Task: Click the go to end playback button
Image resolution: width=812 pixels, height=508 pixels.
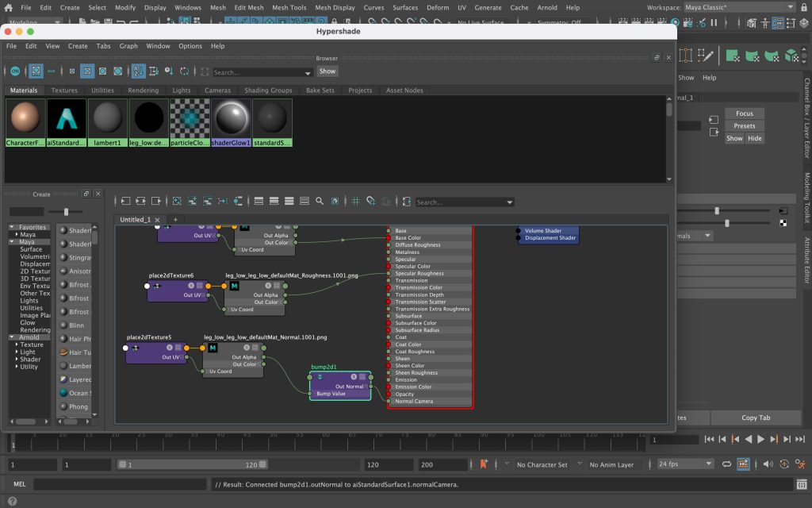Action: [x=800, y=440]
